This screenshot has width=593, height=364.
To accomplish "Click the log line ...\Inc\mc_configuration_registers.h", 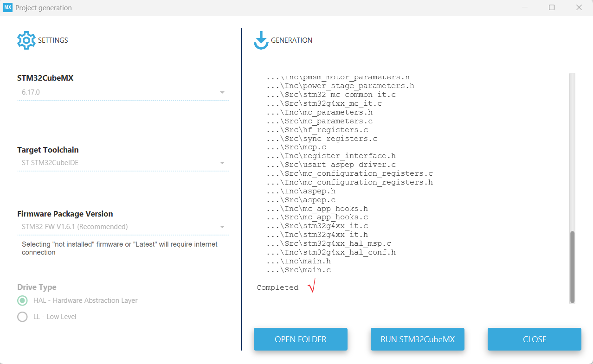I will click(350, 182).
